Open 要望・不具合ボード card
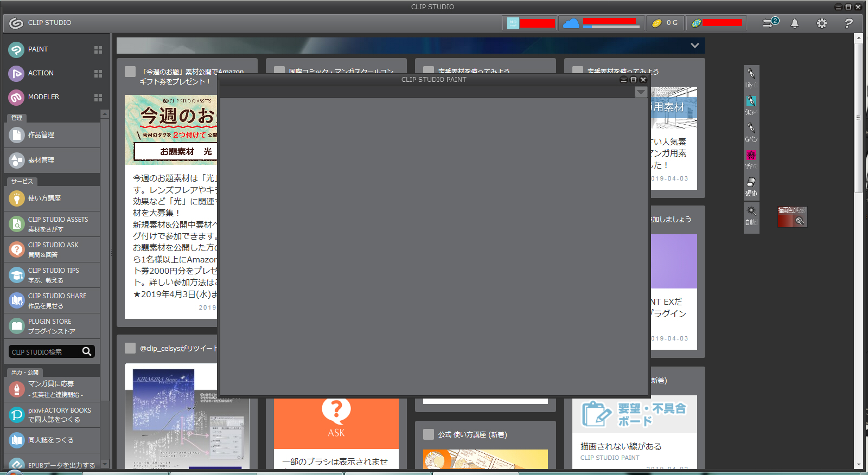Image resolution: width=868 pixels, height=475 pixels. (635, 414)
